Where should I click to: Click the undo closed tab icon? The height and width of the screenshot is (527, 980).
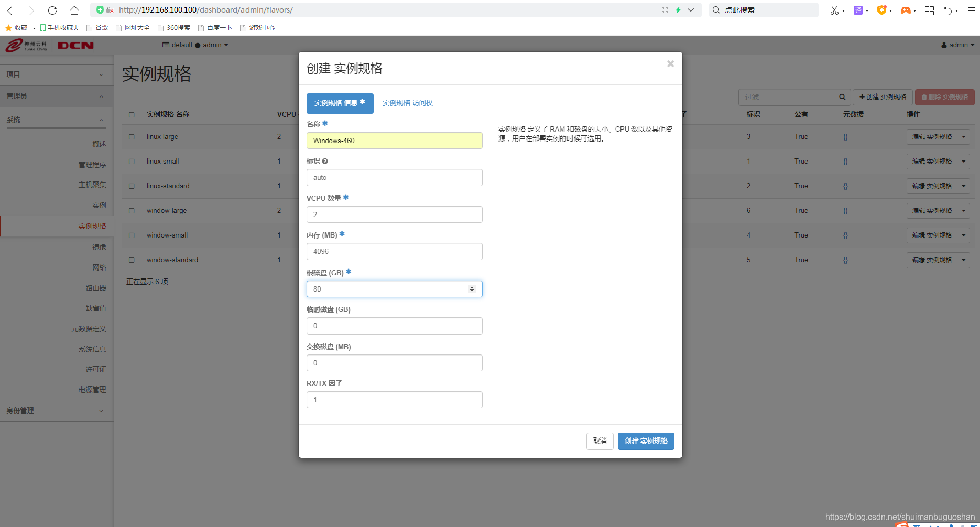[x=948, y=10]
